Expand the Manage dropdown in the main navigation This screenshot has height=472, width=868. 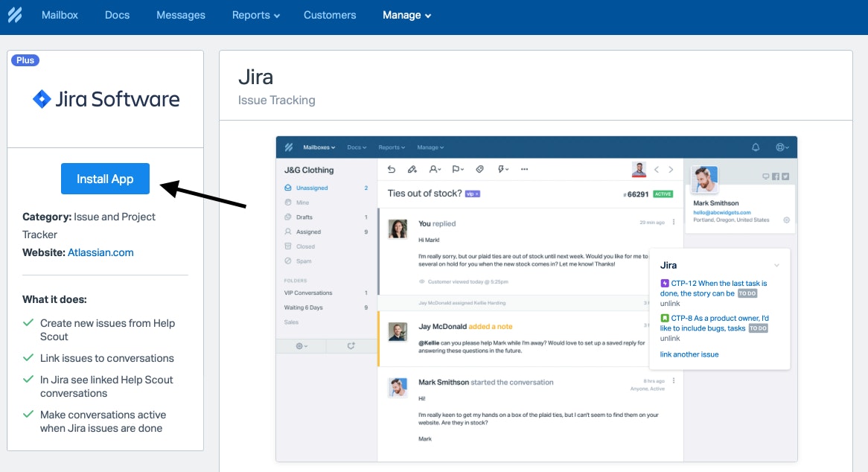[x=407, y=15]
